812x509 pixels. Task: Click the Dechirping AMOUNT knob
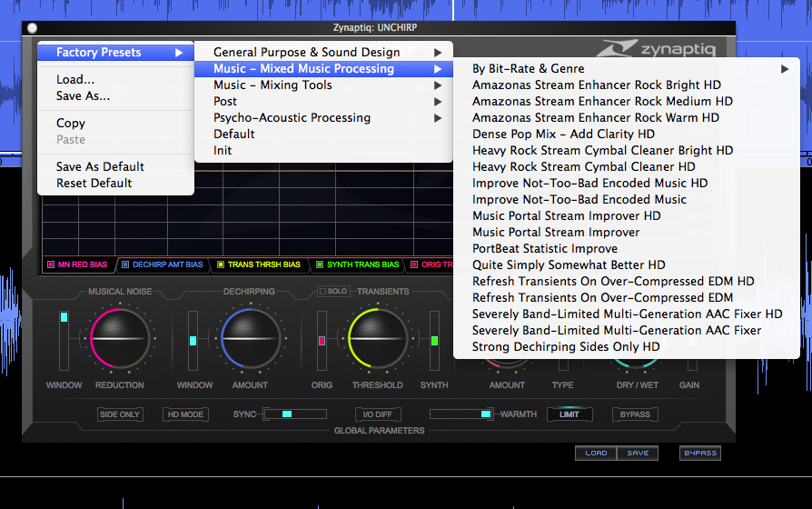coord(251,339)
